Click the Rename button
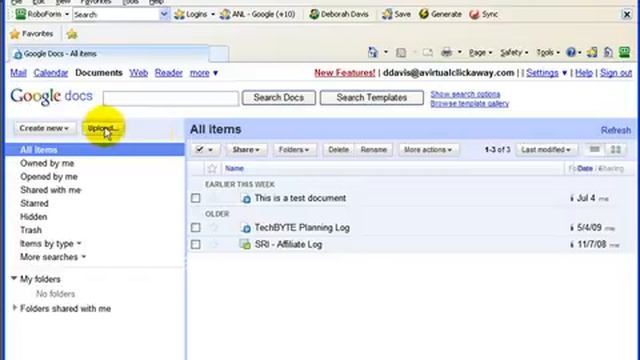640x360 pixels. [373, 150]
